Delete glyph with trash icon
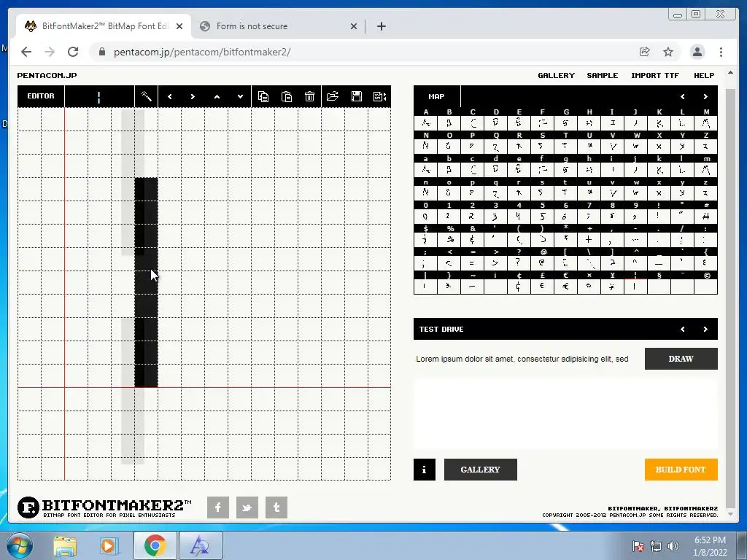This screenshot has width=747, height=560. pyautogui.click(x=309, y=96)
